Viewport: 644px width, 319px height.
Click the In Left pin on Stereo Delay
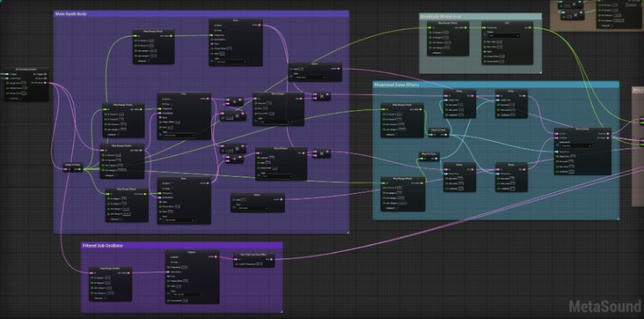coord(557,134)
